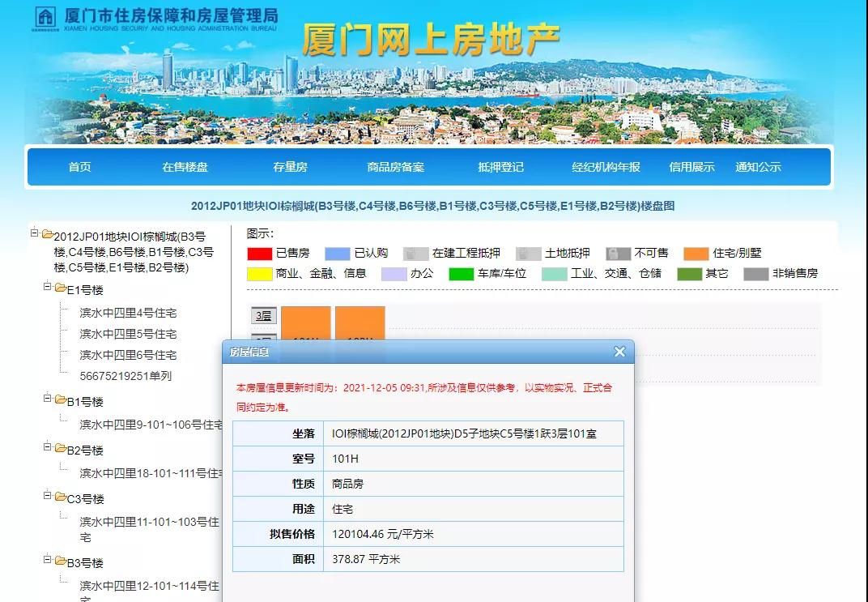Open the 在售楼盘 navigation item

click(x=185, y=167)
